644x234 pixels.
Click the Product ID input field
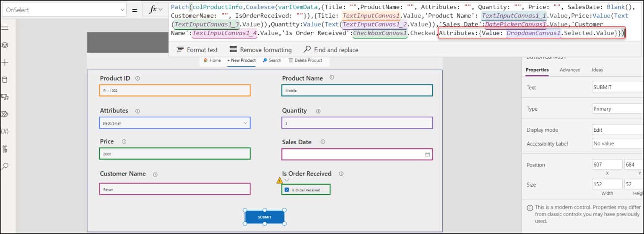pyautogui.click(x=175, y=90)
